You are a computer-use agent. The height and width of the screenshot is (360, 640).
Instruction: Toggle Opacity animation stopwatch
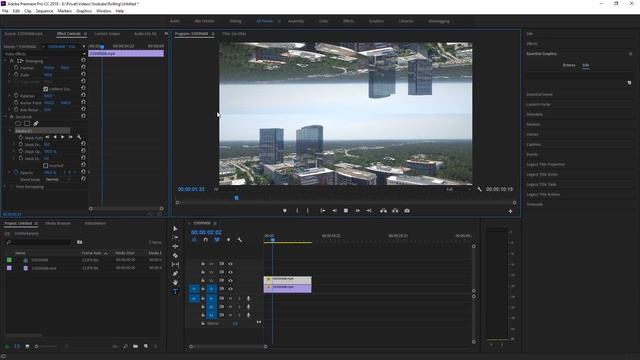(x=16, y=172)
